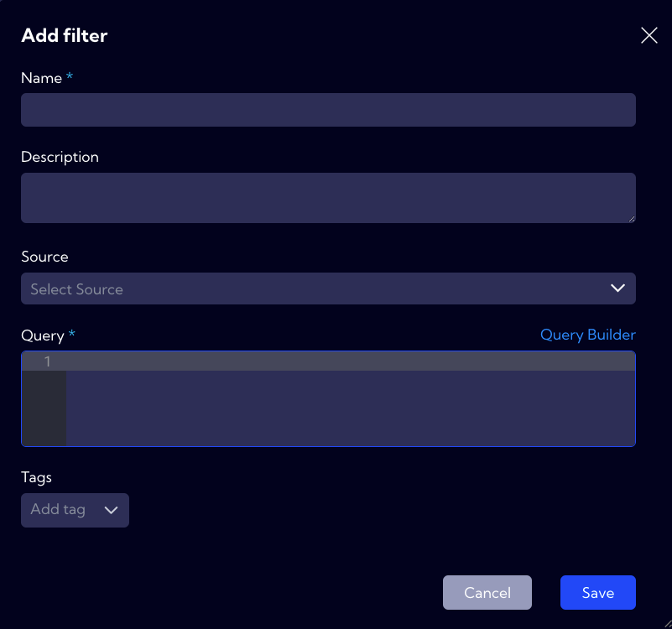Click the Description box resize grip
The height and width of the screenshot is (629, 672).
point(632,219)
